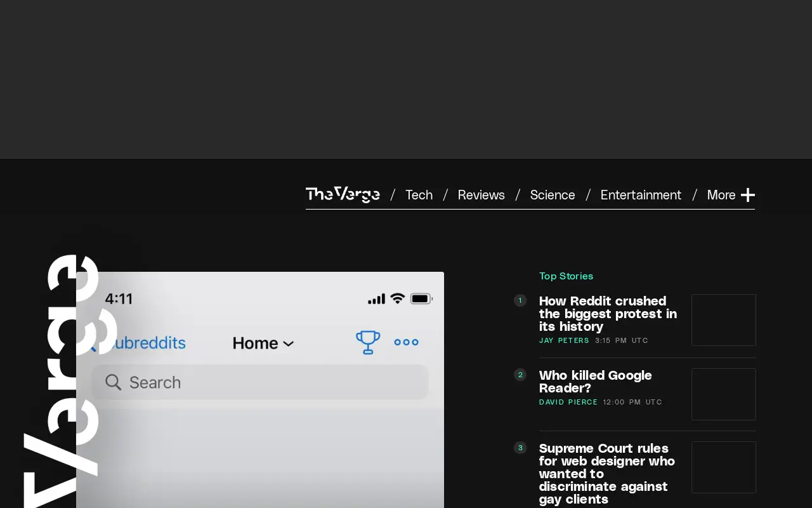Viewport: 812px width, 508px height.
Task: Open thumbnail beside the Supreme Court story
Action: [x=724, y=467]
